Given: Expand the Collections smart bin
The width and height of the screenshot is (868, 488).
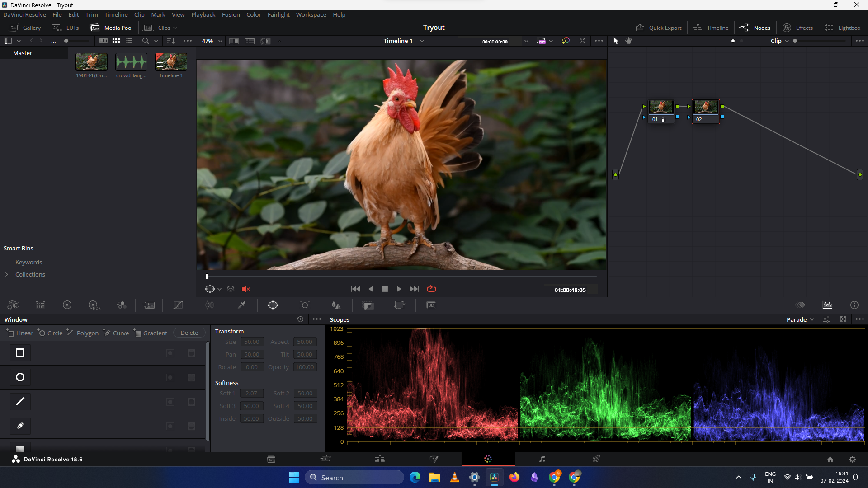Looking at the screenshot, I should 7,275.
